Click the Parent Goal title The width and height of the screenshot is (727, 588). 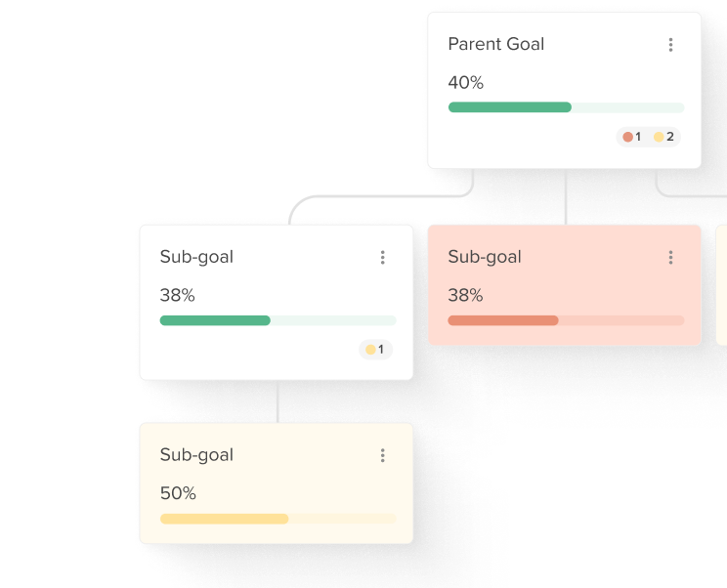[495, 44]
